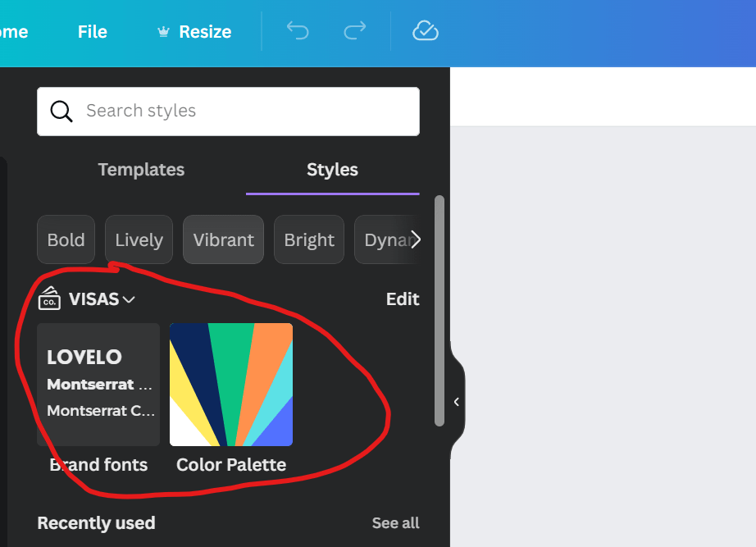Enable the Vibrant style filter chip

(223, 240)
